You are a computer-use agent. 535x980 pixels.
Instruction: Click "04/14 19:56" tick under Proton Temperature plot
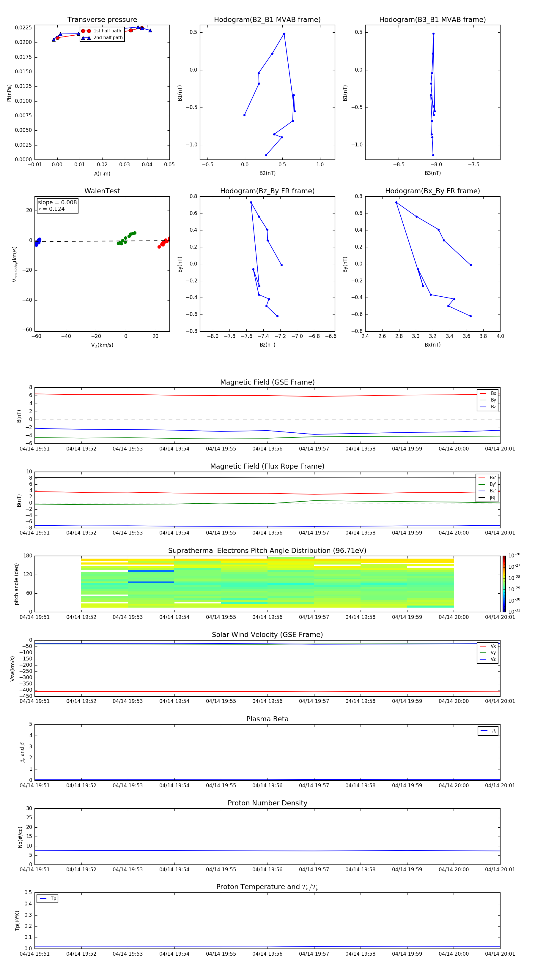pyautogui.click(x=267, y=954)
